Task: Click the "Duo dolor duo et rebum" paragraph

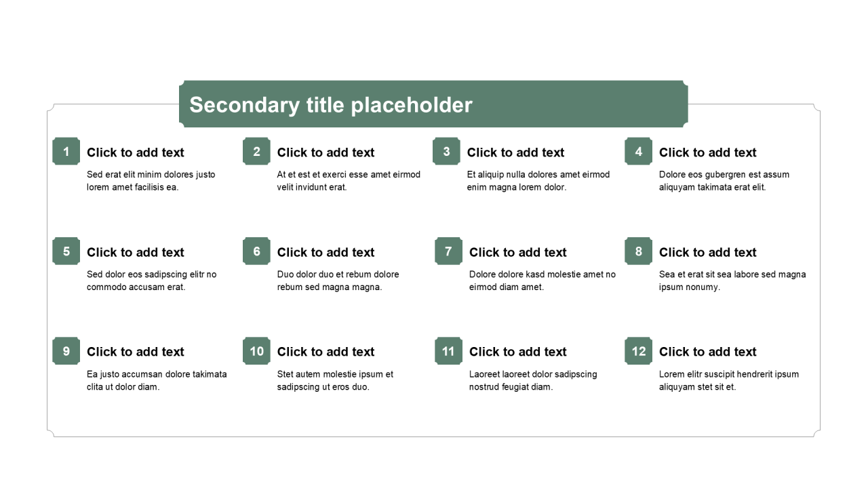Action: point(338,281)
